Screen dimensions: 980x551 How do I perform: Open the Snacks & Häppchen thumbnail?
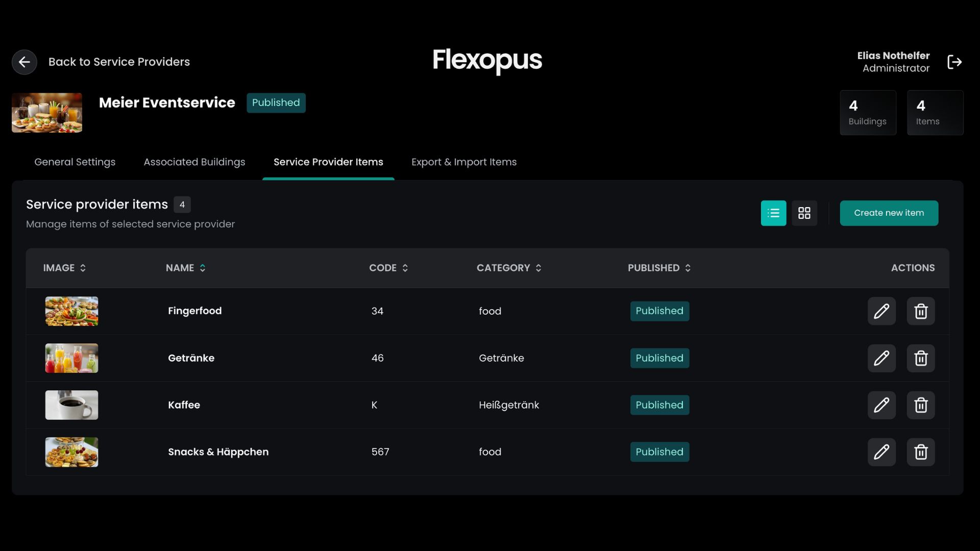pyautogui.click(x=71, y=452)
